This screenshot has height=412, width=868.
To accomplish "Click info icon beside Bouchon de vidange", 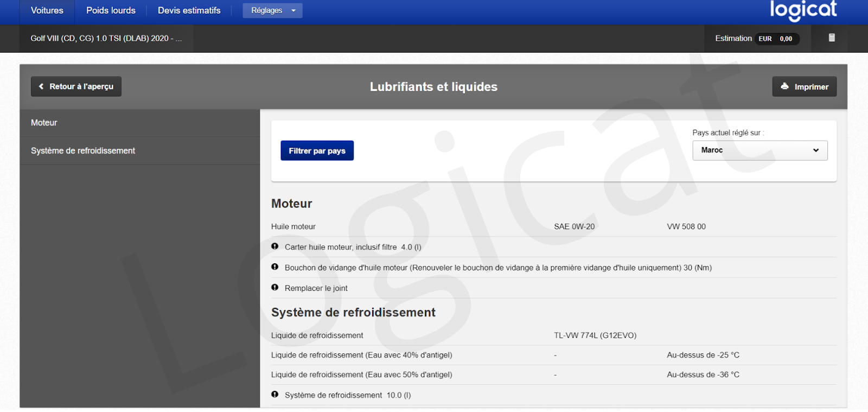I will pyautogui.click(x=275, y=267).
